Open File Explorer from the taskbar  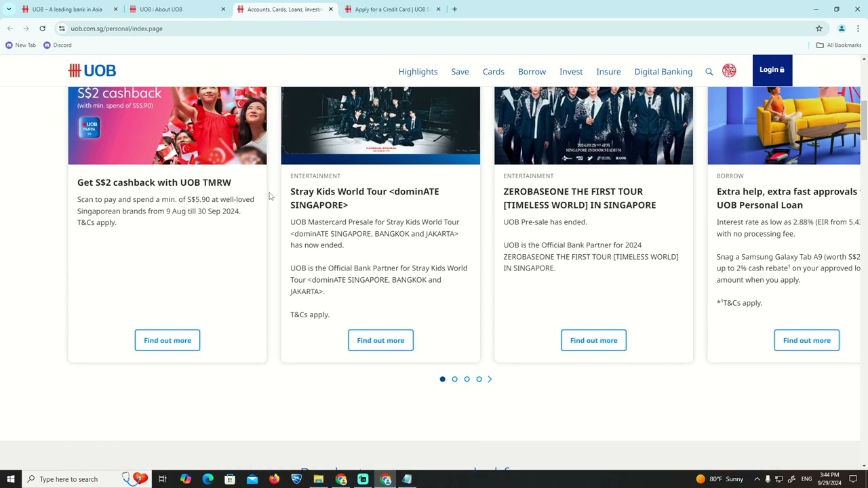tap(319, 479)
